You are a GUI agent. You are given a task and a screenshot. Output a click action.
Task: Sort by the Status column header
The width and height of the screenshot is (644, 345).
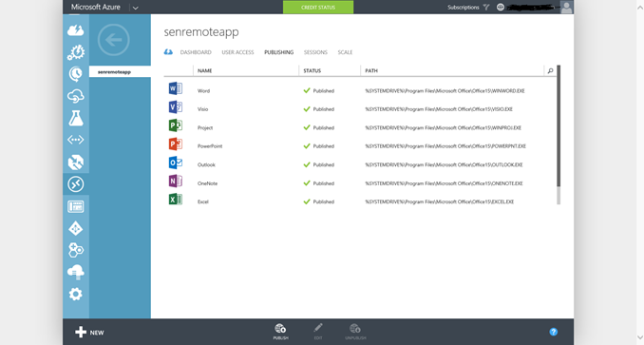point(312,70)
